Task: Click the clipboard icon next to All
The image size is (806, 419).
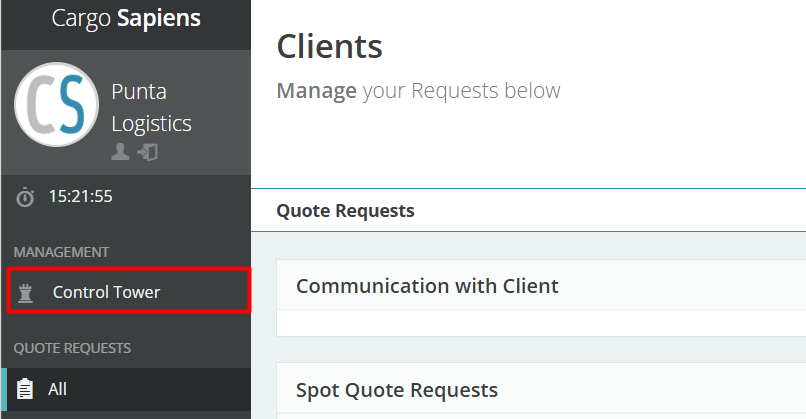Action: pyautogui.click(x=26, y=389)
